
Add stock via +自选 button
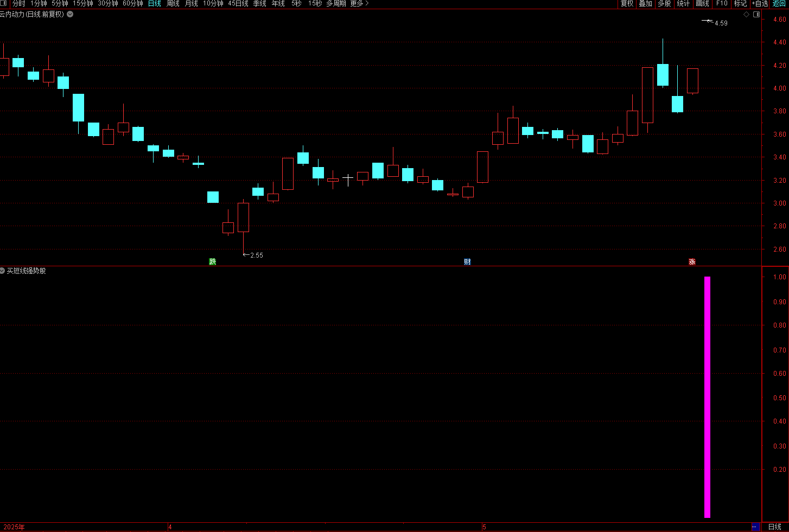click(x=760, y=3)
